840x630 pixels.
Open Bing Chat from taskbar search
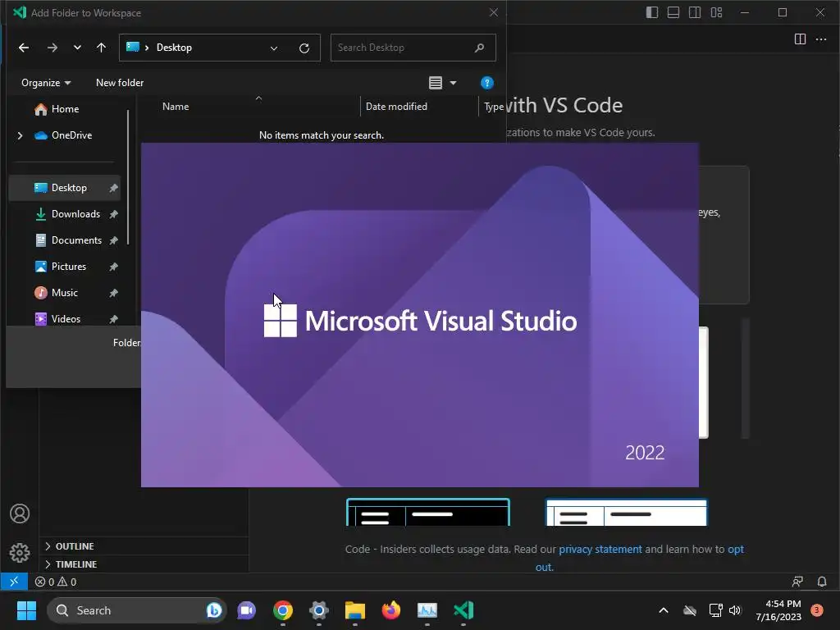[214, 610]
